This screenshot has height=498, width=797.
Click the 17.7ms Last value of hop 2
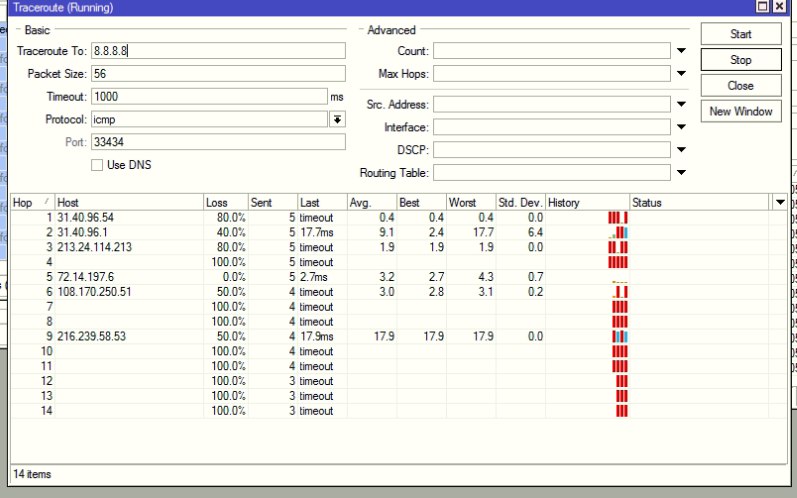316,232
